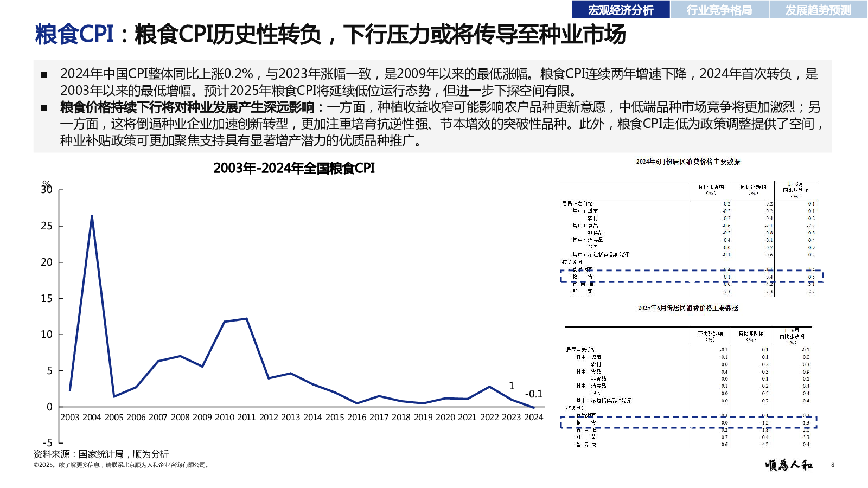868x488 pixels.
Task: Click the % unit label on chart
Action: pos(47,184)
